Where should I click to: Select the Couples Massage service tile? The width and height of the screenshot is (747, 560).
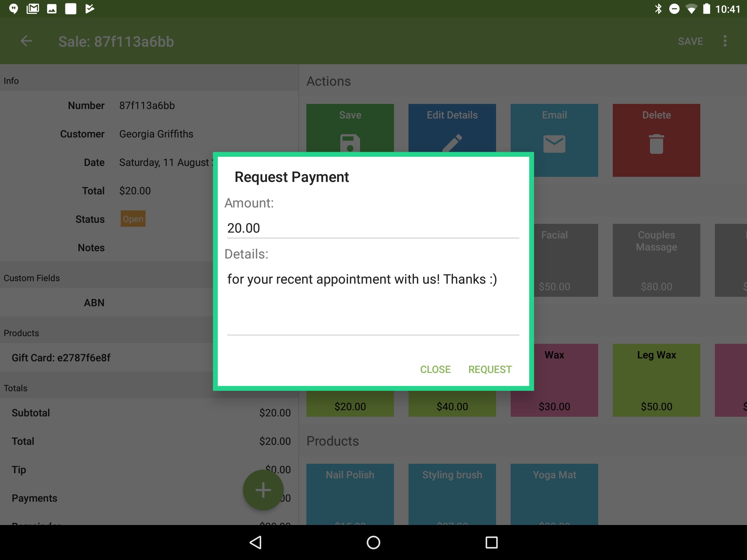[656, 260]
